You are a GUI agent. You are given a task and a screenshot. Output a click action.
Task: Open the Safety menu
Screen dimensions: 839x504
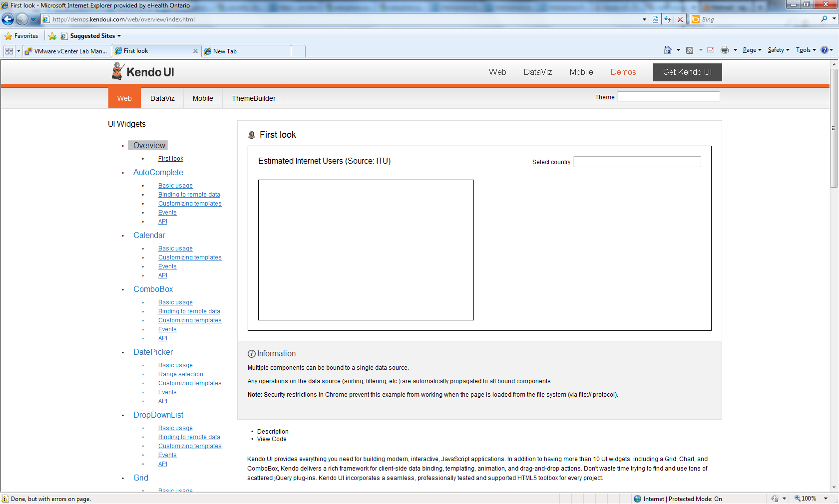(779, 50)
